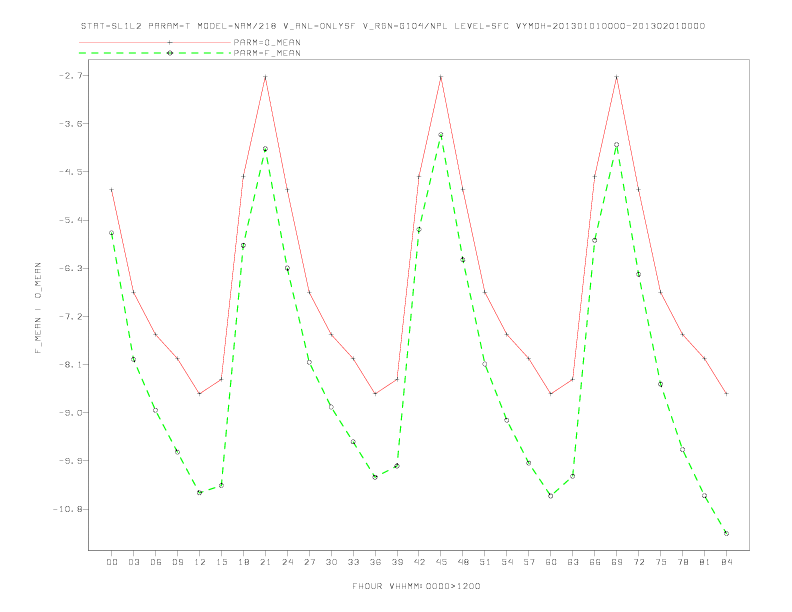Select the green F_MEAN circle marker at hour 12
Screen dimensions: 792x612
pyautogui.click(x=200, y=493)
